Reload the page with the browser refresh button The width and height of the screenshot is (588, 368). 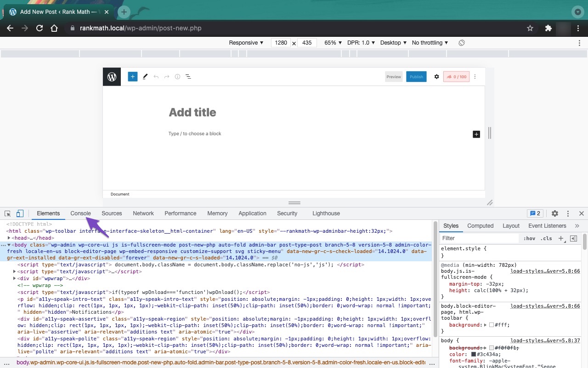40,28
